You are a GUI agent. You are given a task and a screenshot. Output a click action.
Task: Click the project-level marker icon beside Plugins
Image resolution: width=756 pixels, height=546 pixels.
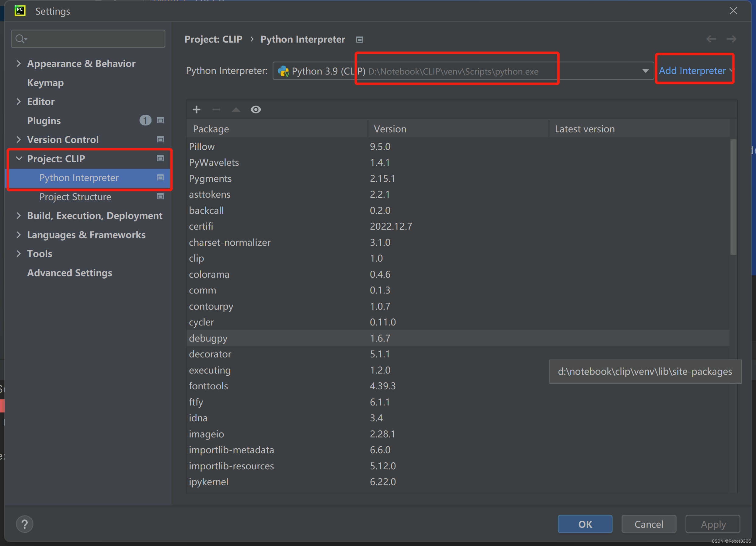pyautogui.click(x=160, y=120)
